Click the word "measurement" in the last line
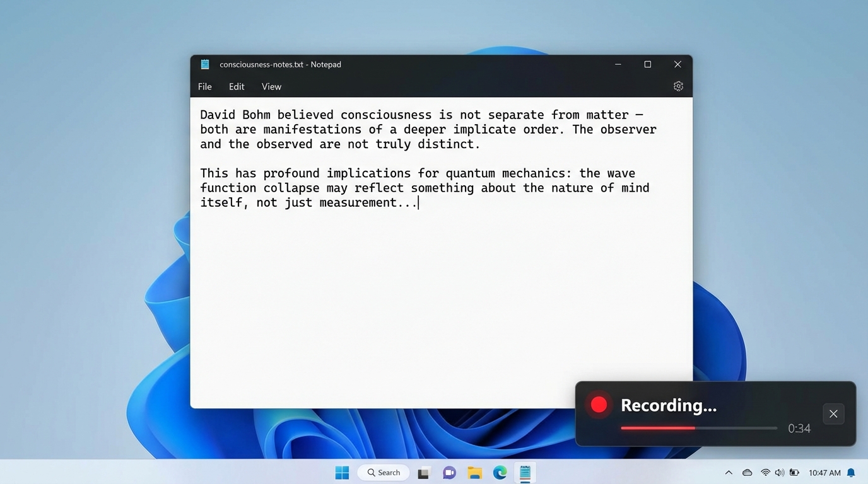The height and width of the screenshot is (484, 868). tap(358, 202)
